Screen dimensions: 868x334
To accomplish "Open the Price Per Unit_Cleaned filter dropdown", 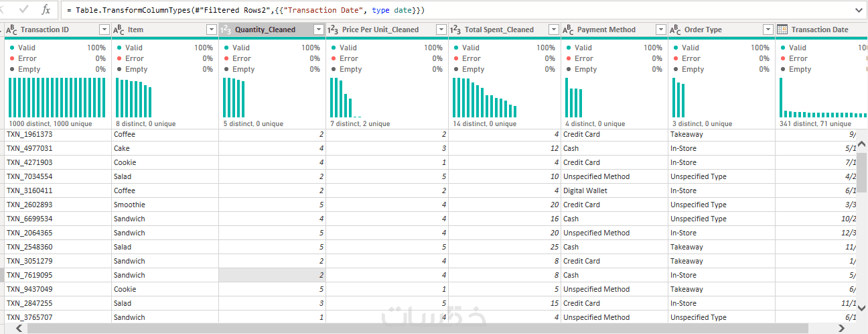I will (x=441, y=30).
